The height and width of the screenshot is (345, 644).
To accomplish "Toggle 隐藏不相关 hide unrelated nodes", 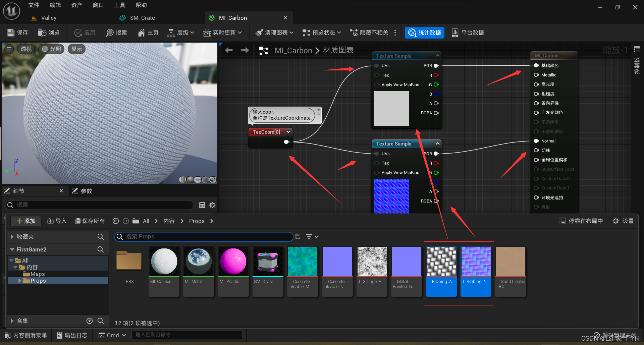I will (369, 33).
